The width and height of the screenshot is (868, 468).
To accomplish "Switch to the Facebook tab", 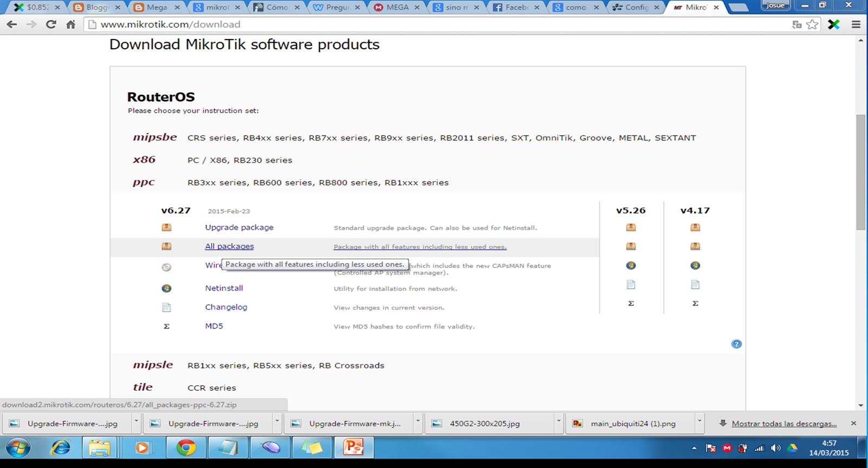I will (x=515, y=7).
